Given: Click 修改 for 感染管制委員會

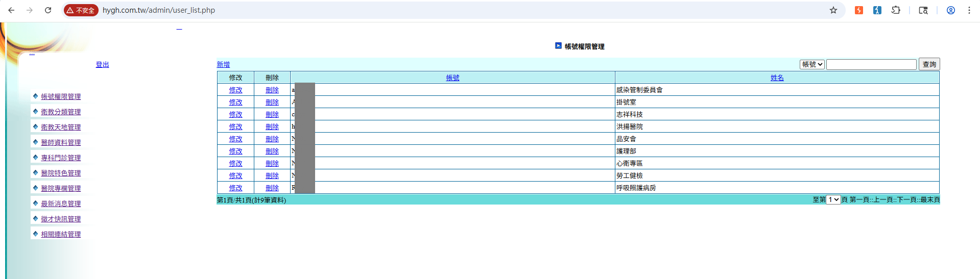Looking at the screenshot, I should pyautogui.click(x=235, y=90).
